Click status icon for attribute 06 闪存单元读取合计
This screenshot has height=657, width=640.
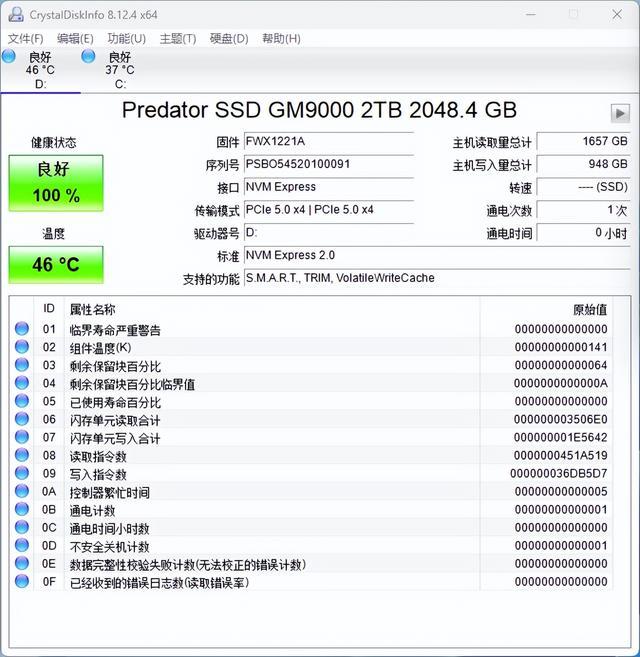22,419
